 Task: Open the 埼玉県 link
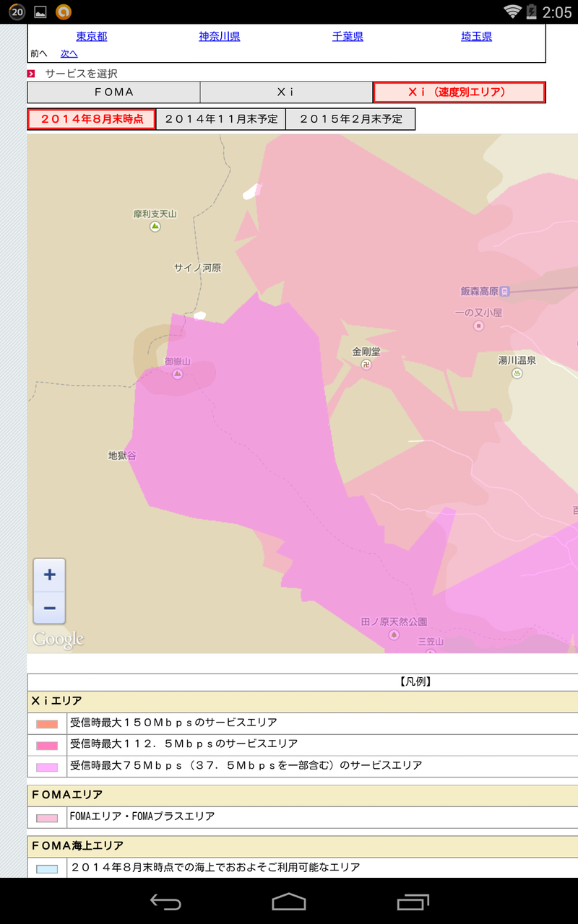(477, 37)
